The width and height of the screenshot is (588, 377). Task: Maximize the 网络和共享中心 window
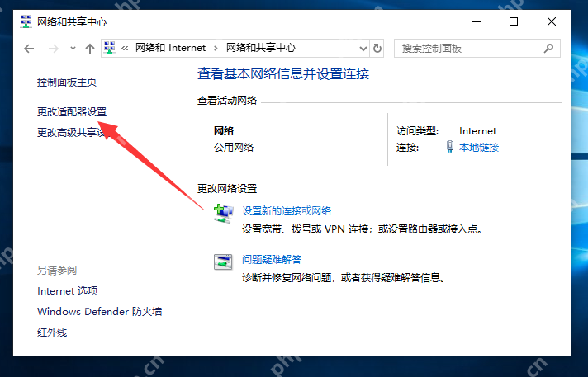514,21
